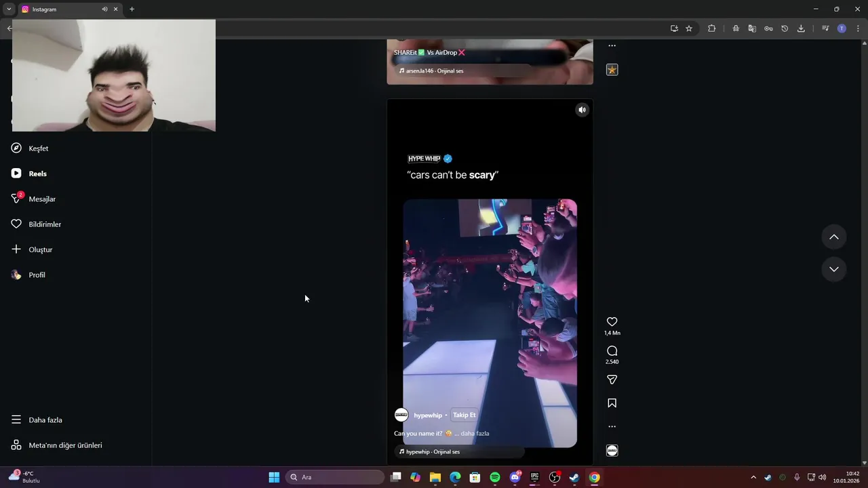Open the hypewhip audio thumbnail

click(612, 451)
